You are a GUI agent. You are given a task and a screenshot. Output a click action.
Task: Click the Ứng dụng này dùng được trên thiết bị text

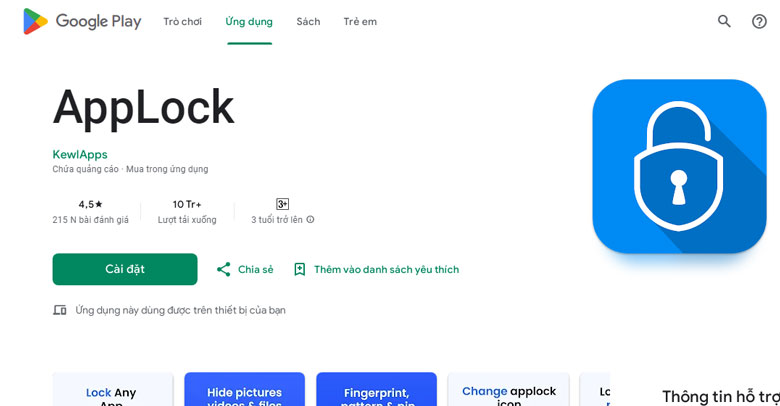(181, 310)
